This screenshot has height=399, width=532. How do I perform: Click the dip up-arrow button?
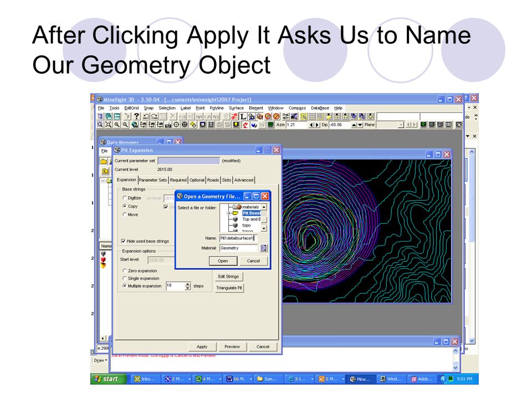click(354, 125)
